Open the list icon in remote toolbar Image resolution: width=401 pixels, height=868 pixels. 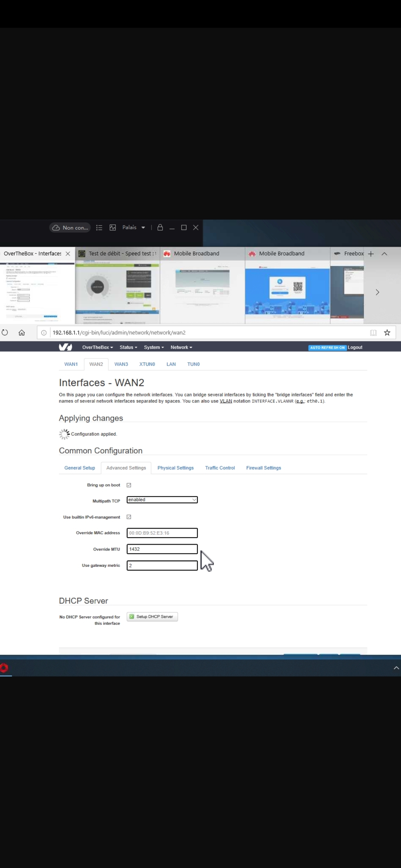pyautogui.click(x=99, y=227)
